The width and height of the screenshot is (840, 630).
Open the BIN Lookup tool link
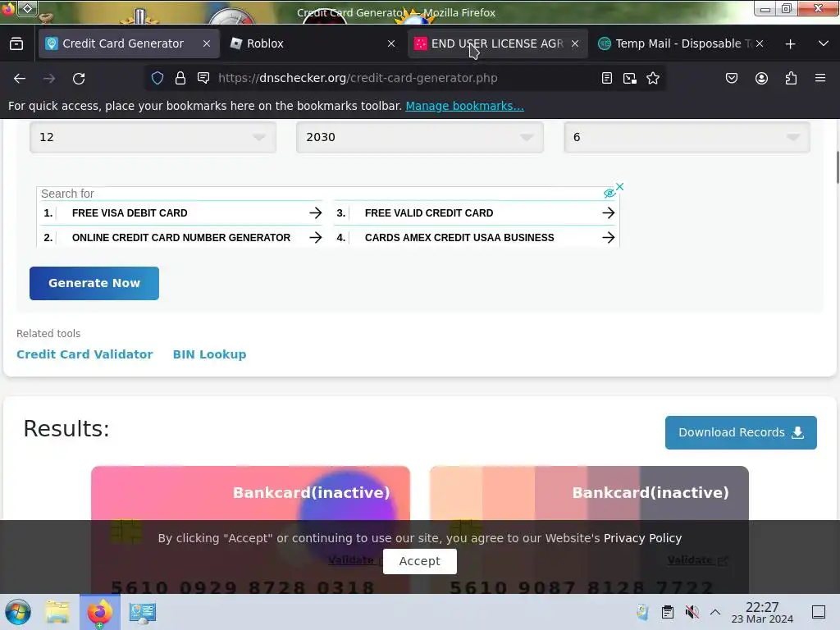click(209, 354)
